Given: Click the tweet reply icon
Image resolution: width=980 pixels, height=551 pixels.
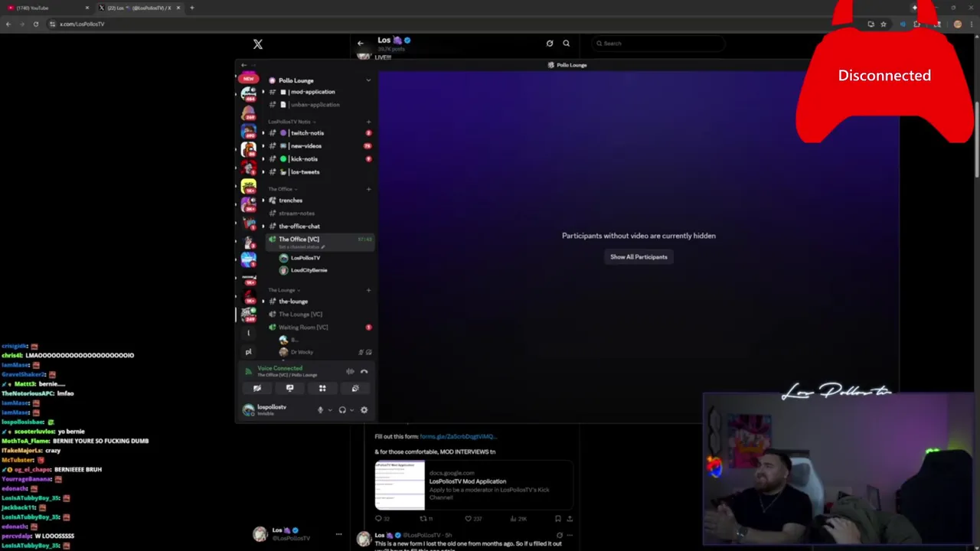Looking at the screenshot, I should point(378,519).
